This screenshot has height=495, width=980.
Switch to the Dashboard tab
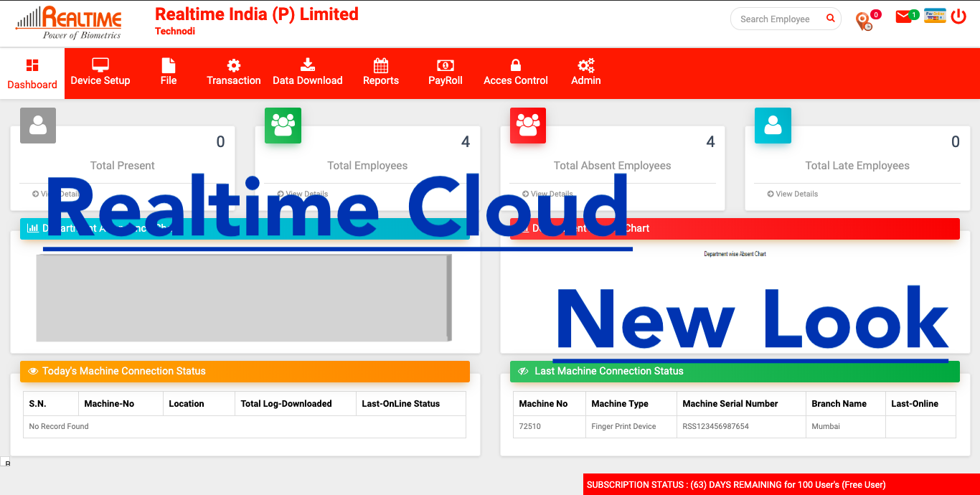(32, 72)
